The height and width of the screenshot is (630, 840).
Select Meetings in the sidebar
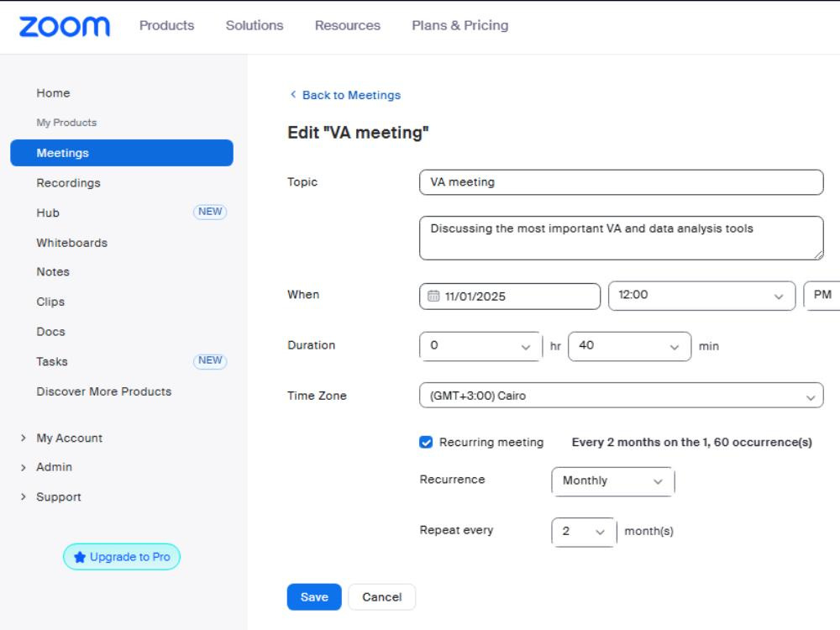tap(122, 153)
